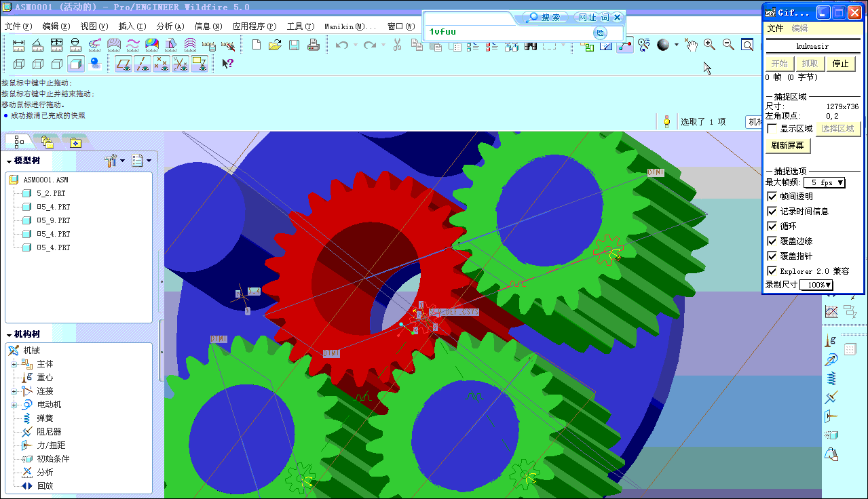
Task: Click the 停止 button in Gif recorder
Action: 840,63
